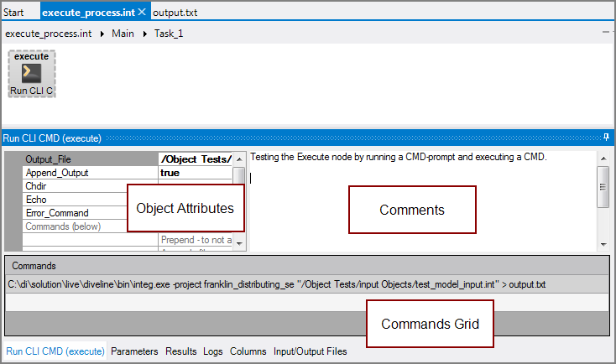The image size is (616, 364).
Task: Click the Commands column header
Action: pos(307,266)
